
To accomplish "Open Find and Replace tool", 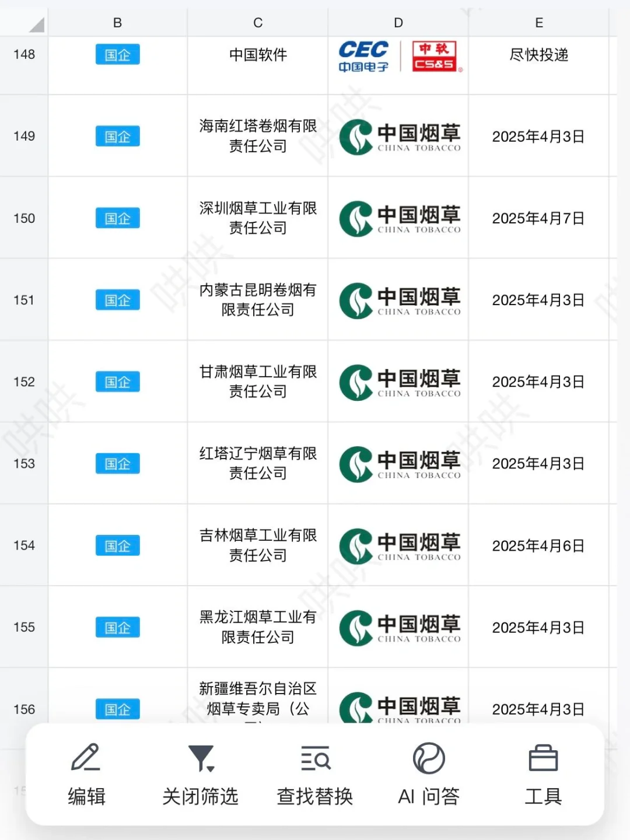I will (x=315, y=758).
